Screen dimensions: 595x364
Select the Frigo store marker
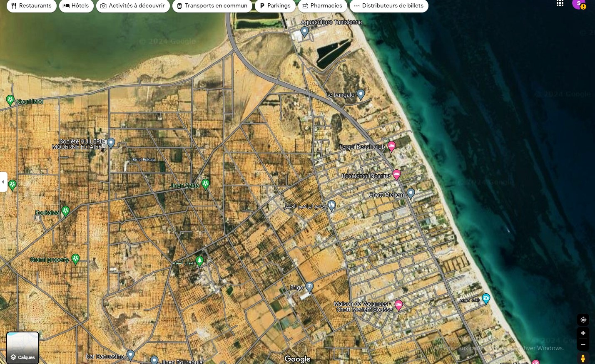point(309,286)
